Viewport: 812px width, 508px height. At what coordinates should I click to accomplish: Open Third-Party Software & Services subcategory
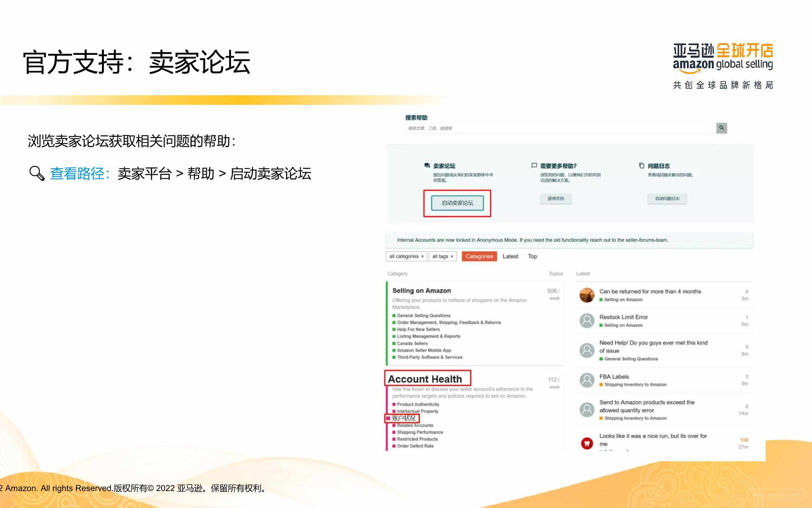[430, 357]
